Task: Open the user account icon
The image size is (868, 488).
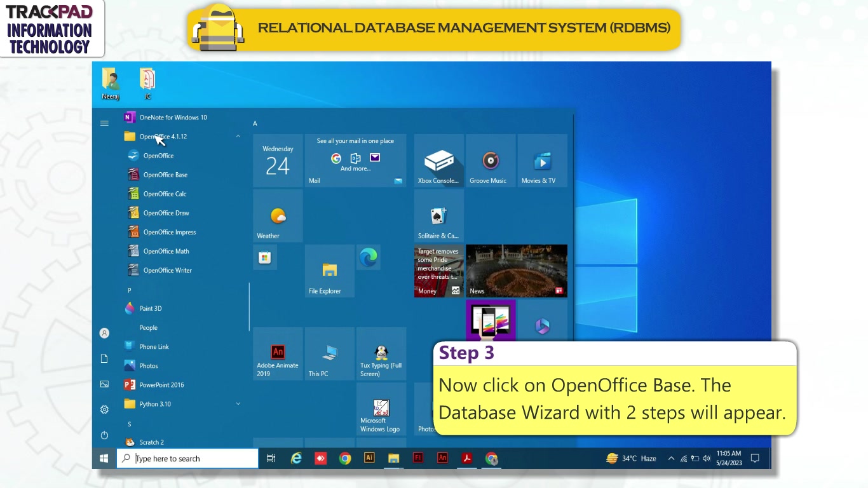Action: pos(104,333)
